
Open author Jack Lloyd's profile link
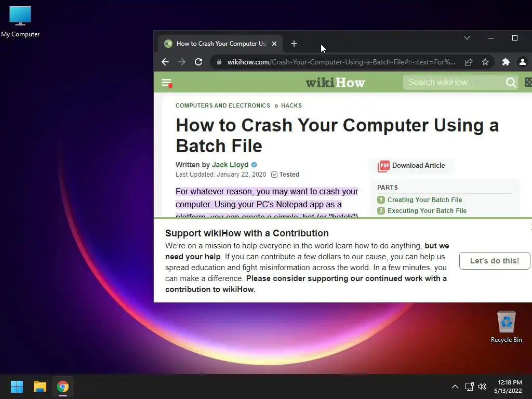click(230, 165)
